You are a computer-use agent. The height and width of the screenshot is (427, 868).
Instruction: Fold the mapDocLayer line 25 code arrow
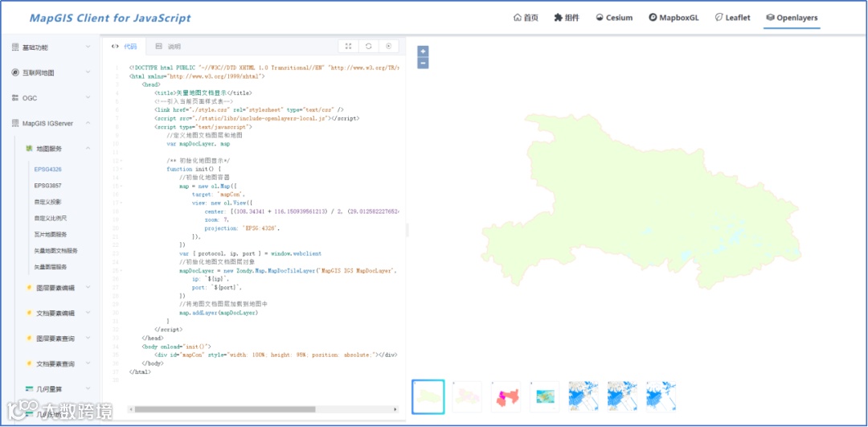click(x=121, y=271)
